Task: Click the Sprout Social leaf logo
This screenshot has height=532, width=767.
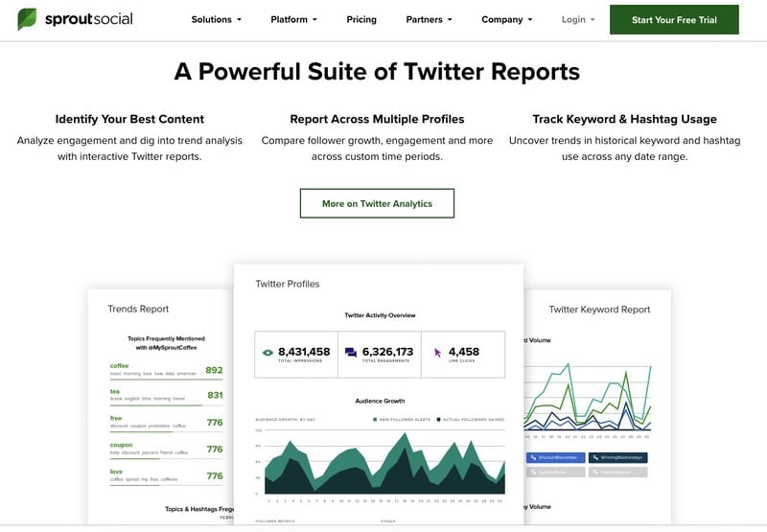Action: [28, 19]
